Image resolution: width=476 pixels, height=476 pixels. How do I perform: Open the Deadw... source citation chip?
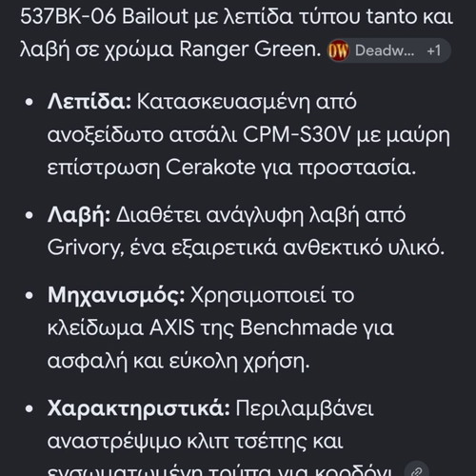(389, 50)
